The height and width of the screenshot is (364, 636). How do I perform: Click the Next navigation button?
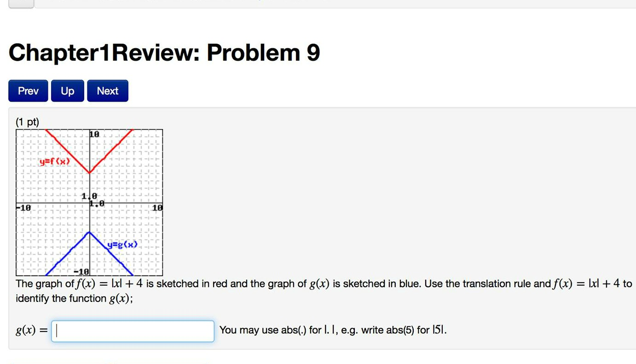[107, 91]
